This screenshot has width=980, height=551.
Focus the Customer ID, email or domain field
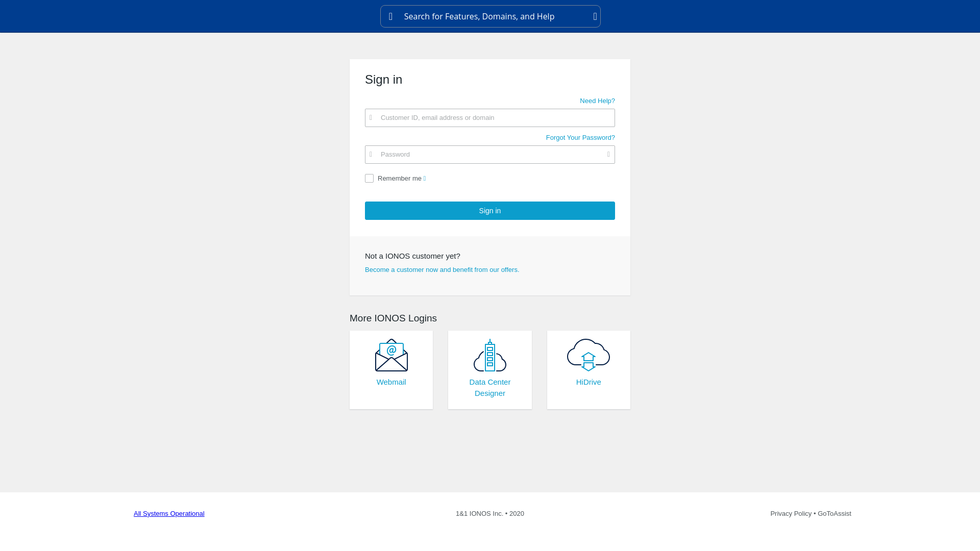tap(490, 118)
